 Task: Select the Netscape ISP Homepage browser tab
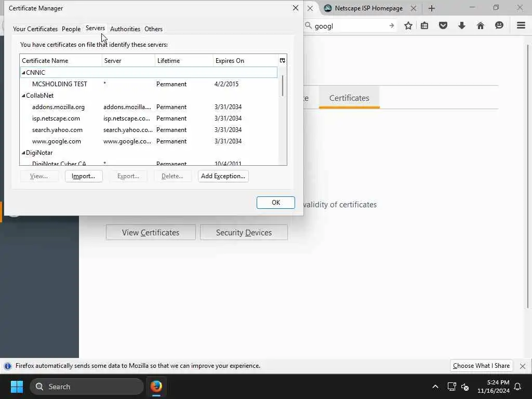pyautogui.click(x=368, y=8)
